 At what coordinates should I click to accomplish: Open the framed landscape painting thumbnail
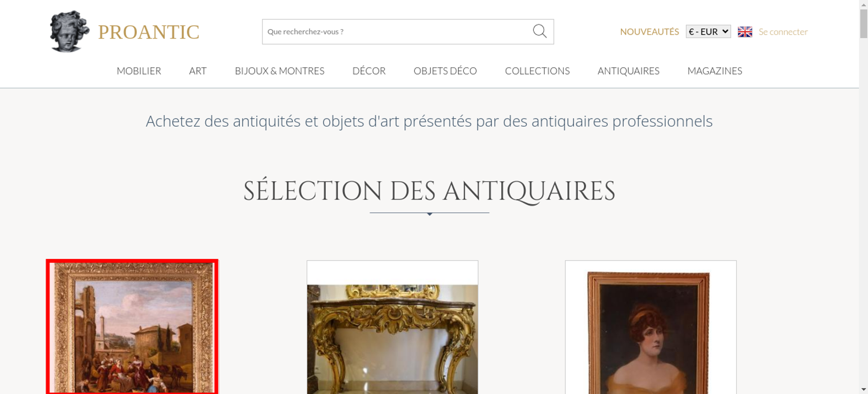click(x=132, y=327)
